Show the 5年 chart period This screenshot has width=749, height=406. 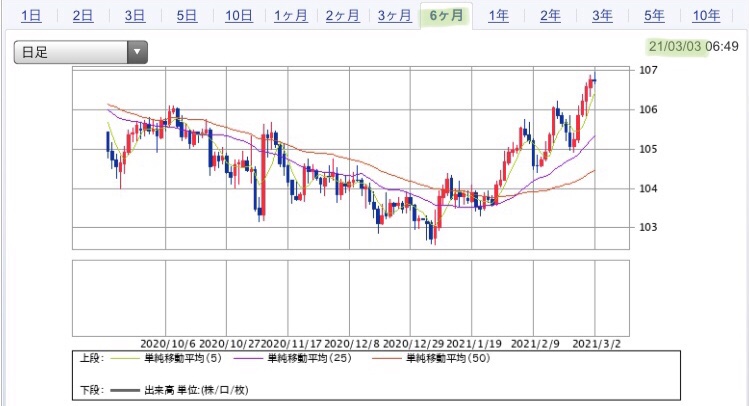pos(654,16)
